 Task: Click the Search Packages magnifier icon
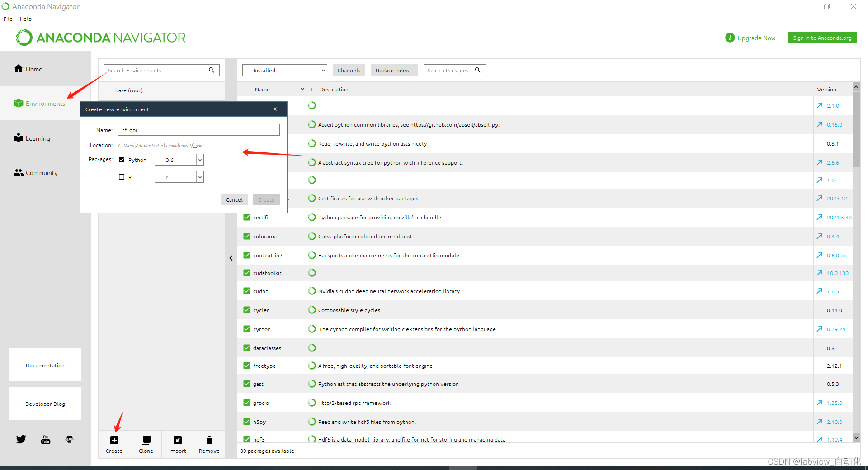478,70
